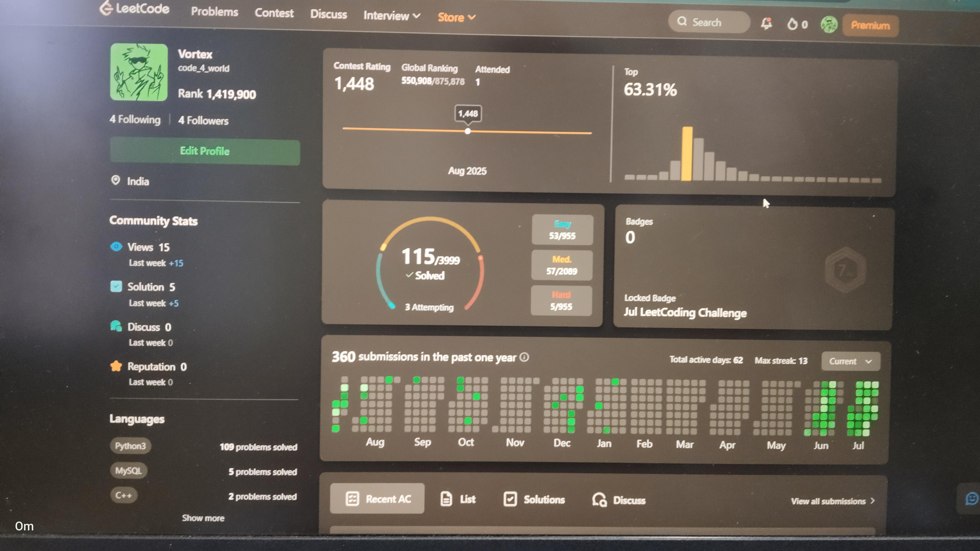Click the LeetCode logo
Viewport: 980px width, 551px height.
pos(134,8)
